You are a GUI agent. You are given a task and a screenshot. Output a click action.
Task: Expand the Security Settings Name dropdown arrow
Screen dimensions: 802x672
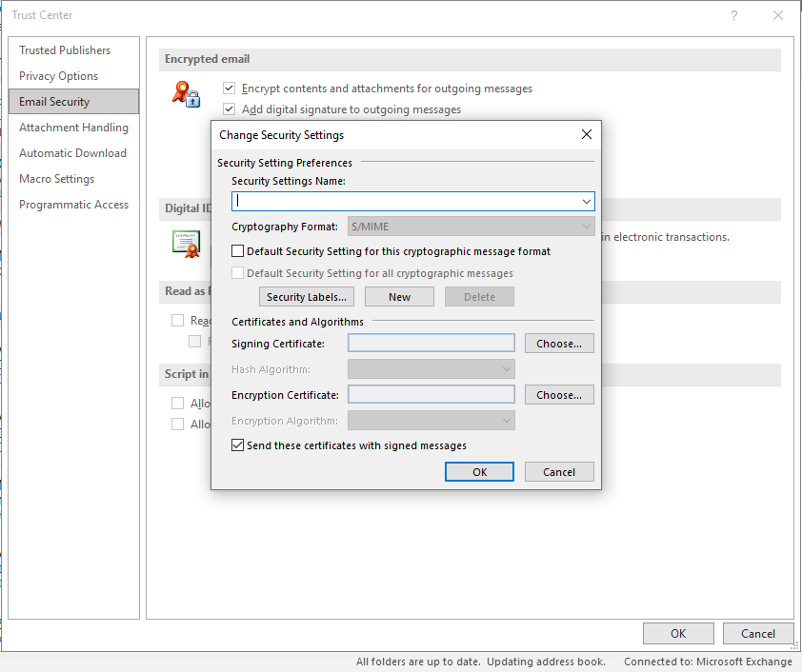pos(586,202)
